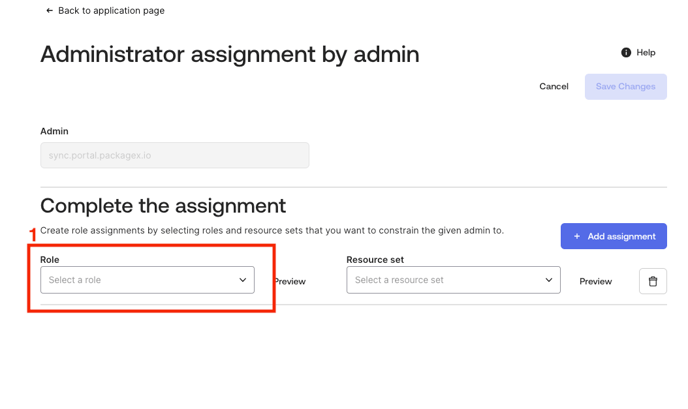The height and width of the screenshot is (409, 688).
Task: Click the Help text label
Action: (646, 52)
